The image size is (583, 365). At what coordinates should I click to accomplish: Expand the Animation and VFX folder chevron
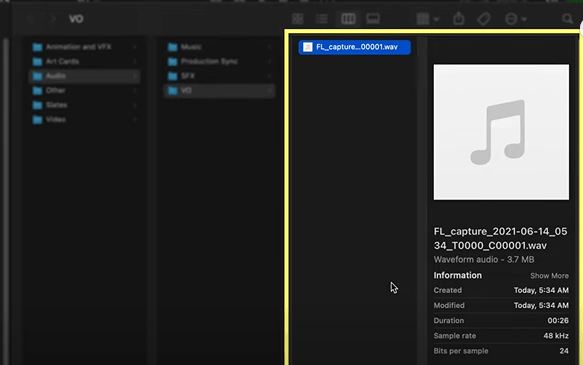coord(135,47)
